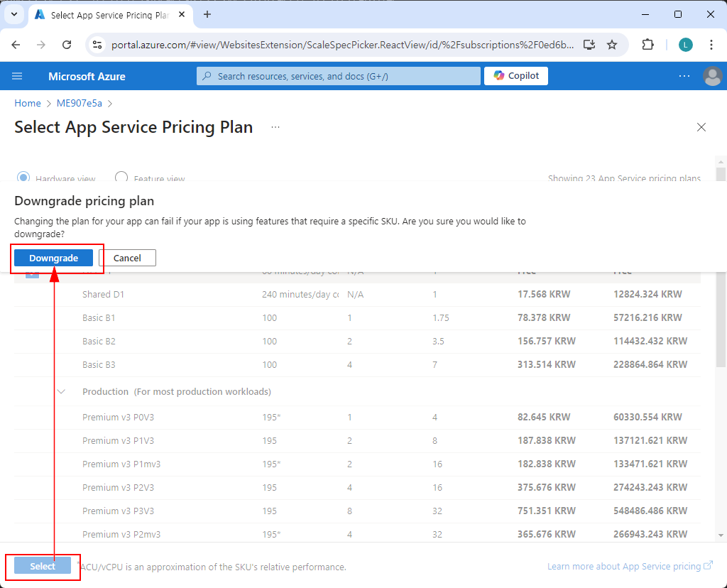The image size is (727, 588).
Task: Select the Premium v3 P1V3 plan
Action: (x=358, y=440)
